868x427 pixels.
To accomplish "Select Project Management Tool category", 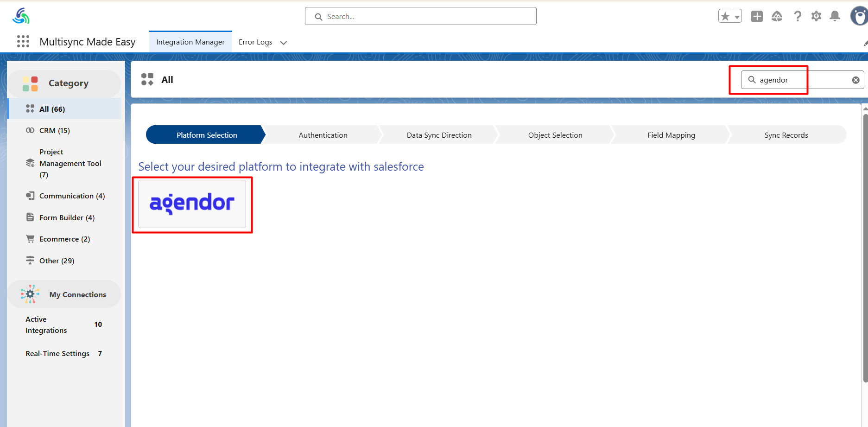I will coord(70,163).
